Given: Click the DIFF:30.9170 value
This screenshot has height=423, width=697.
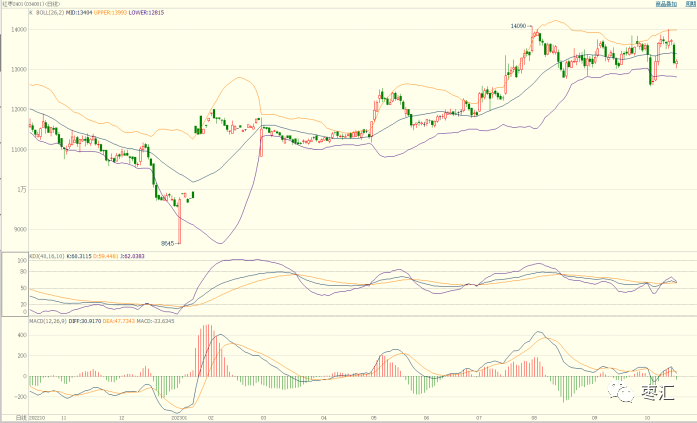Looking at the screenshot, I should point(85,321).
